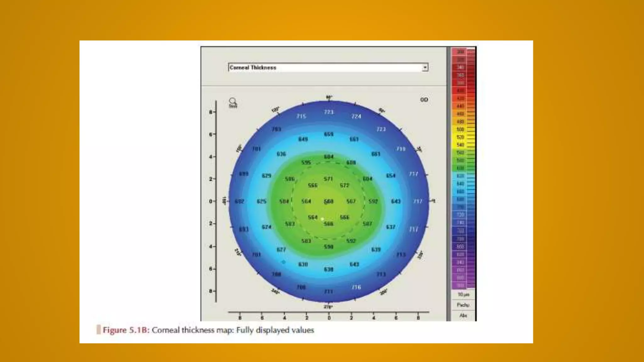
Task: Select the 500 yellow swatch on the color scale
Action: point(460,129)
